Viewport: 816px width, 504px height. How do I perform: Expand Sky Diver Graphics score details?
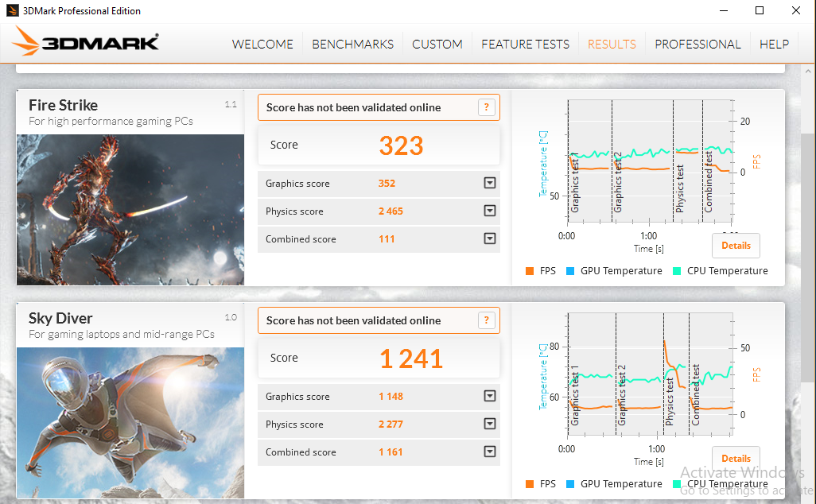tap(490, 396)
